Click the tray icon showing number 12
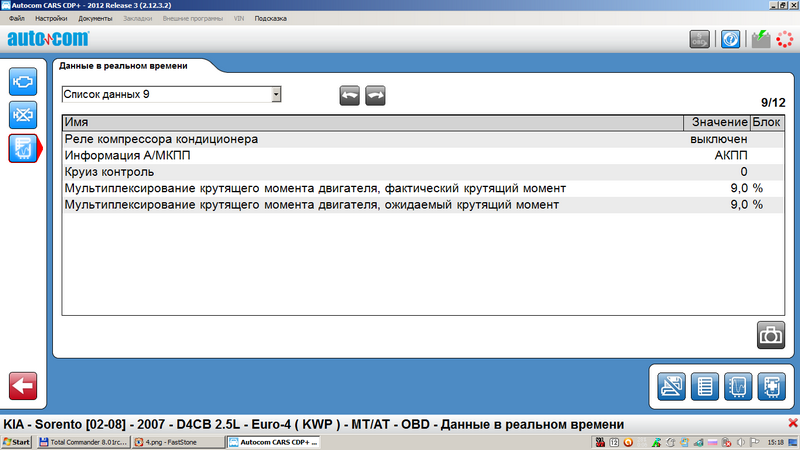 click(x=614, y=442)
